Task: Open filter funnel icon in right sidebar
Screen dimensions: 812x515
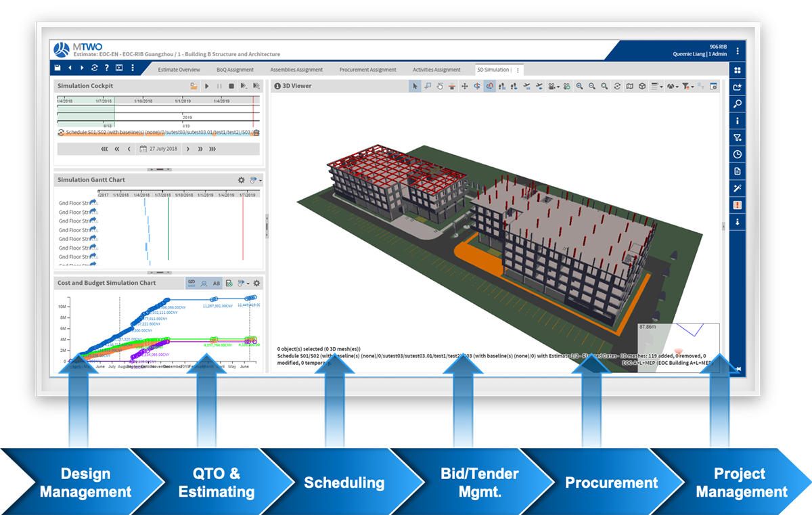Action: 738,137
